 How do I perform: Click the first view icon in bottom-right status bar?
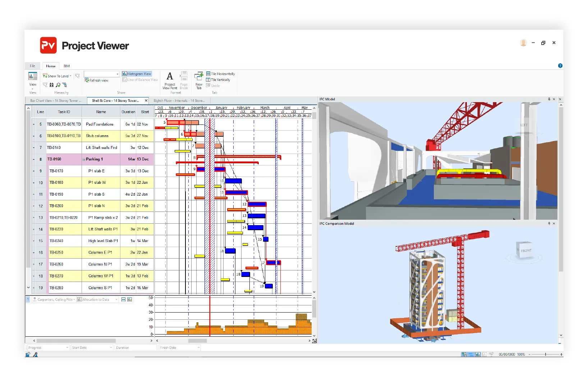pyautogui.click(x=464, y=354)
